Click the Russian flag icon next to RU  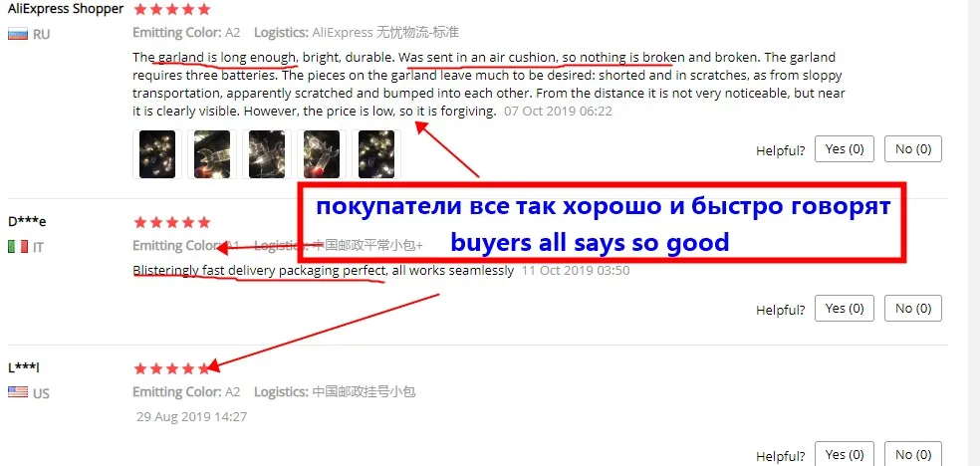(x=18, y=34)
